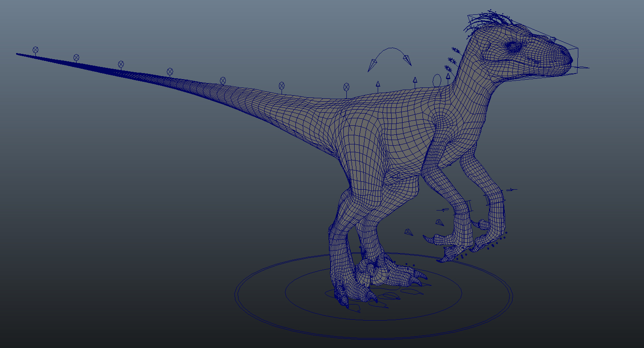The image size is (644, 348).
Task: Select the lowest neck feather control
Action: click(448, 69)
